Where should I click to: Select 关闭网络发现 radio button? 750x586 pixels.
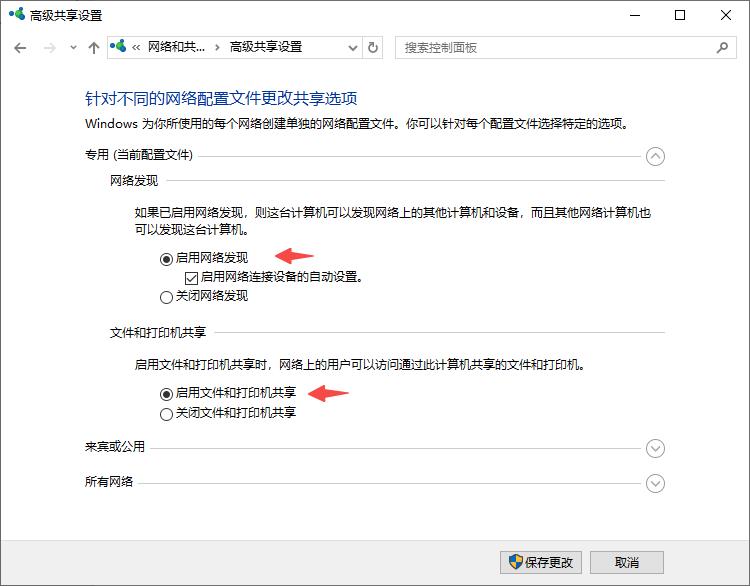pyautogui.click(x=166, y=298)
